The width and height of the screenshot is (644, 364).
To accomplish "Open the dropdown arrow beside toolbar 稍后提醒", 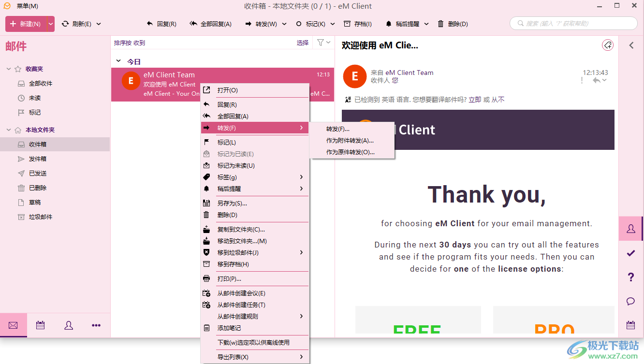I will (x=426, y=24).
